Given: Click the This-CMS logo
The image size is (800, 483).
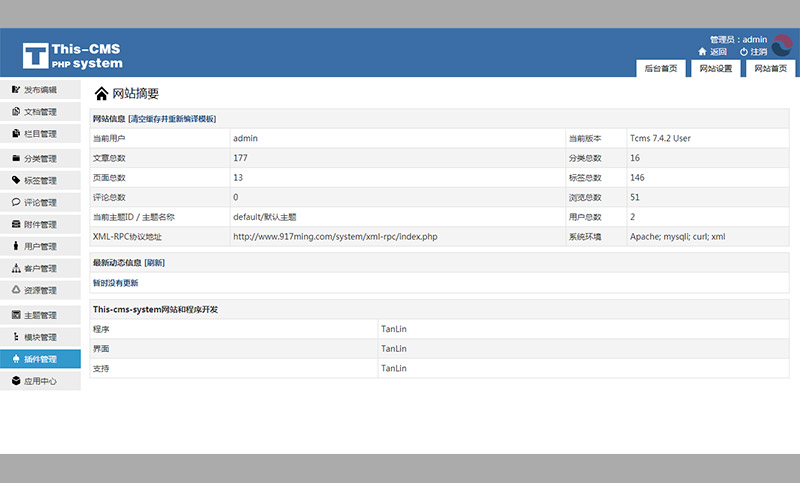Looking at the screenshot, I should (72, 56).
